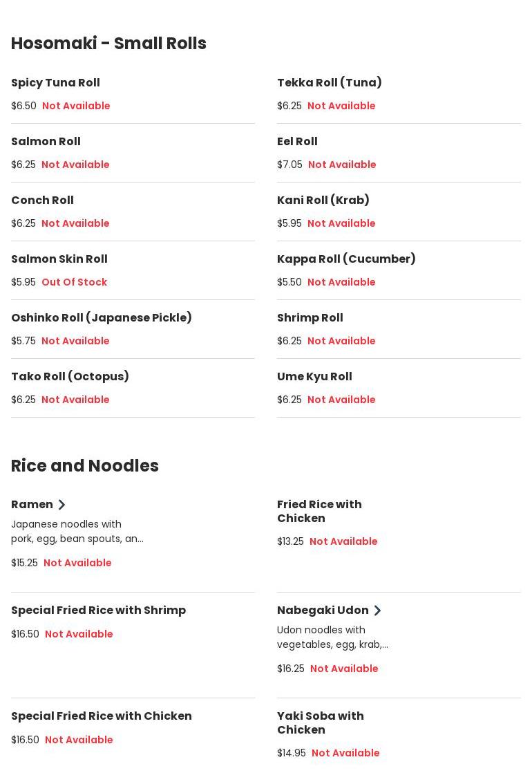
Task: Open Yaki Soba with Chicken
Action: [320, 723]
